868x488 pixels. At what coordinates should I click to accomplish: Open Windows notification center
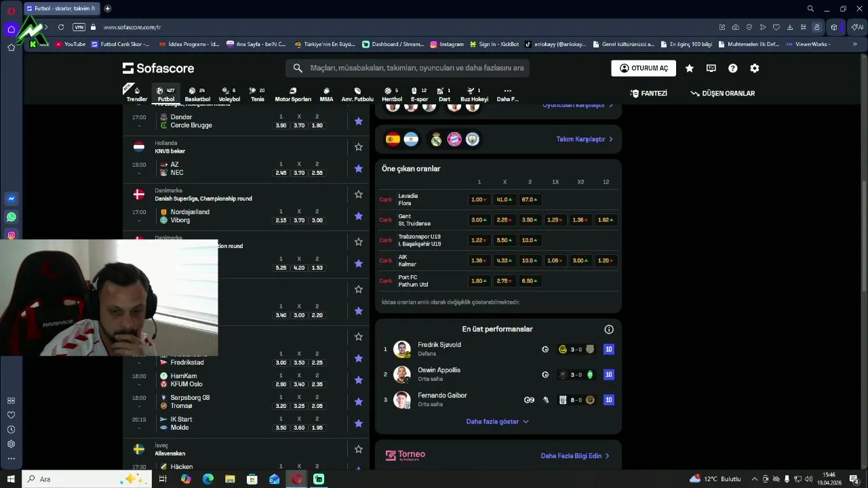854,479
